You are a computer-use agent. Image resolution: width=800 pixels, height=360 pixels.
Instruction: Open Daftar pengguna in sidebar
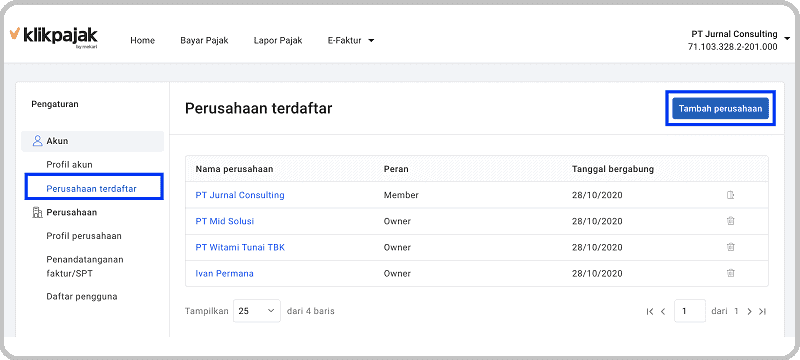point(82,296)
